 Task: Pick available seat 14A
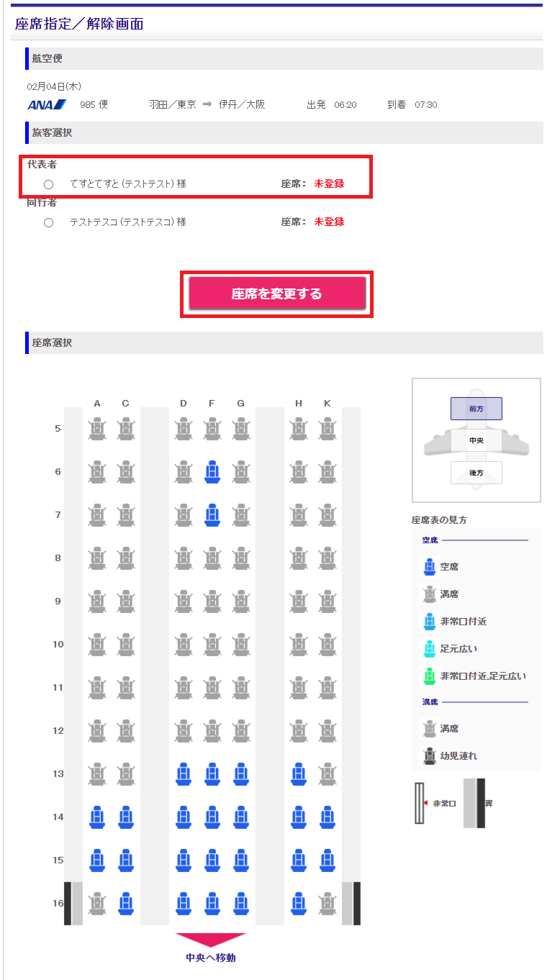97,817
